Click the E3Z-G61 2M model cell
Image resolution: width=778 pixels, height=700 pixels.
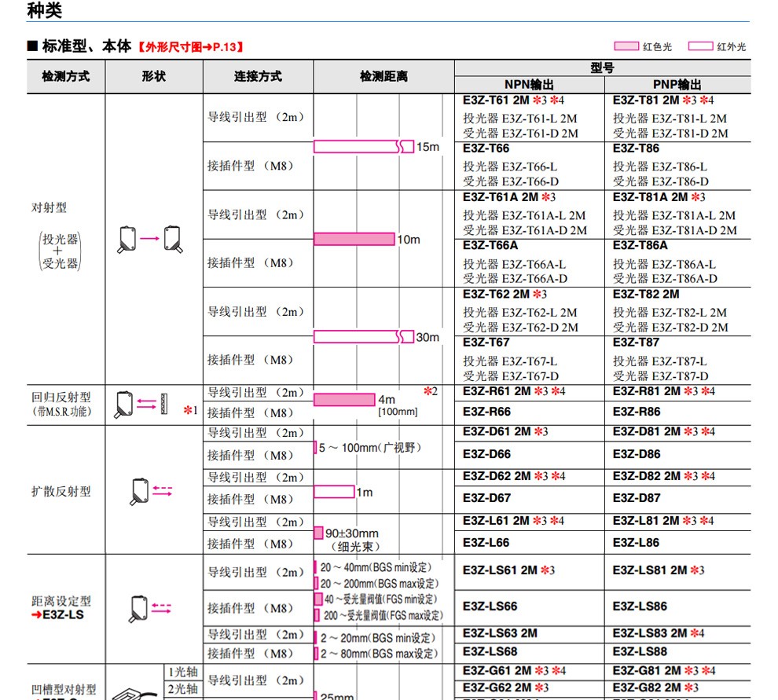pos(530,671)
